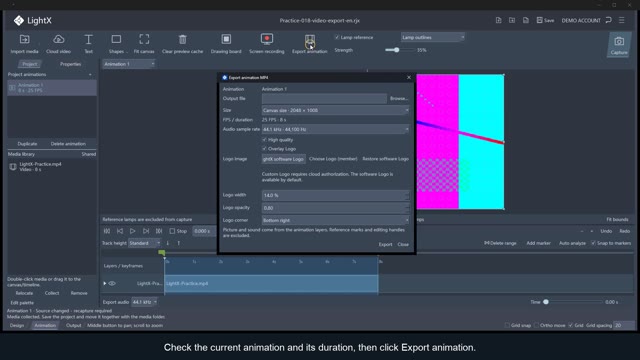Click Close button in export dialog

403,244
